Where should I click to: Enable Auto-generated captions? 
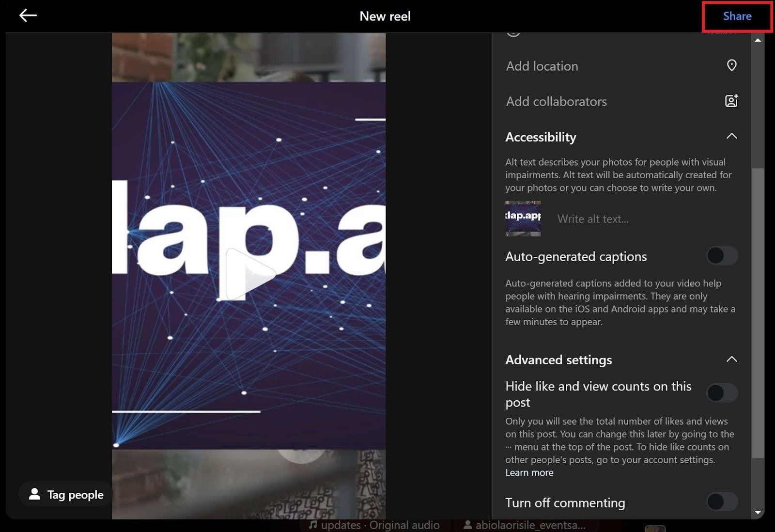coord(722,256)
